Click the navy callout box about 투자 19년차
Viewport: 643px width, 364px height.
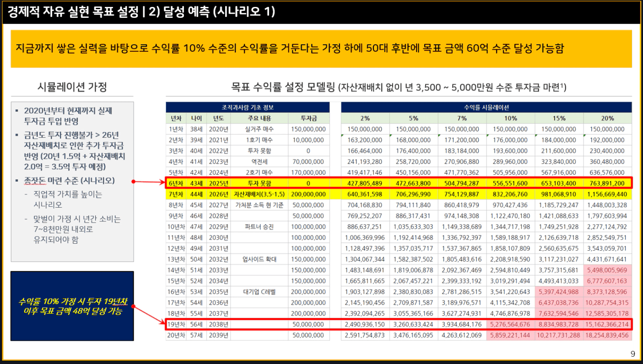[72, 305]
